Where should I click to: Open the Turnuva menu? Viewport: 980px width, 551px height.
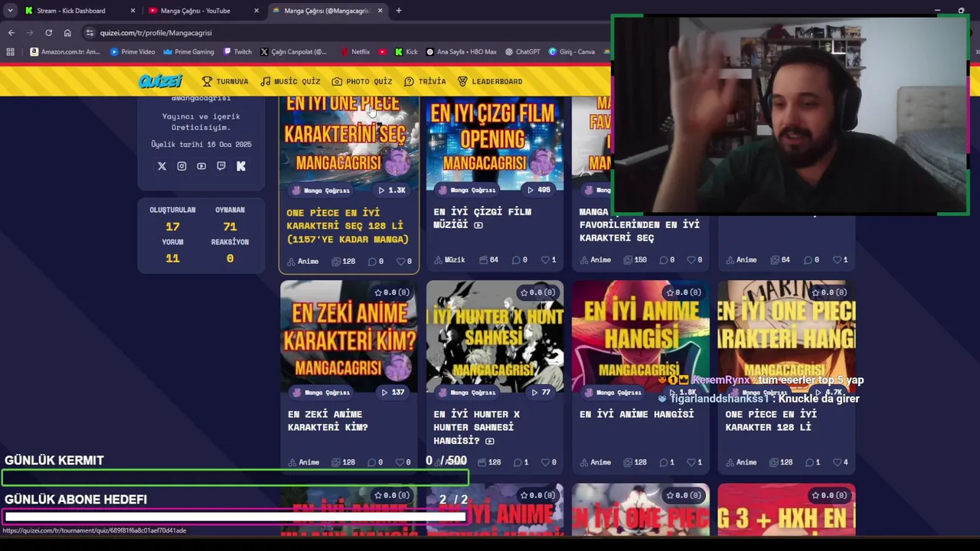(225, 81)
